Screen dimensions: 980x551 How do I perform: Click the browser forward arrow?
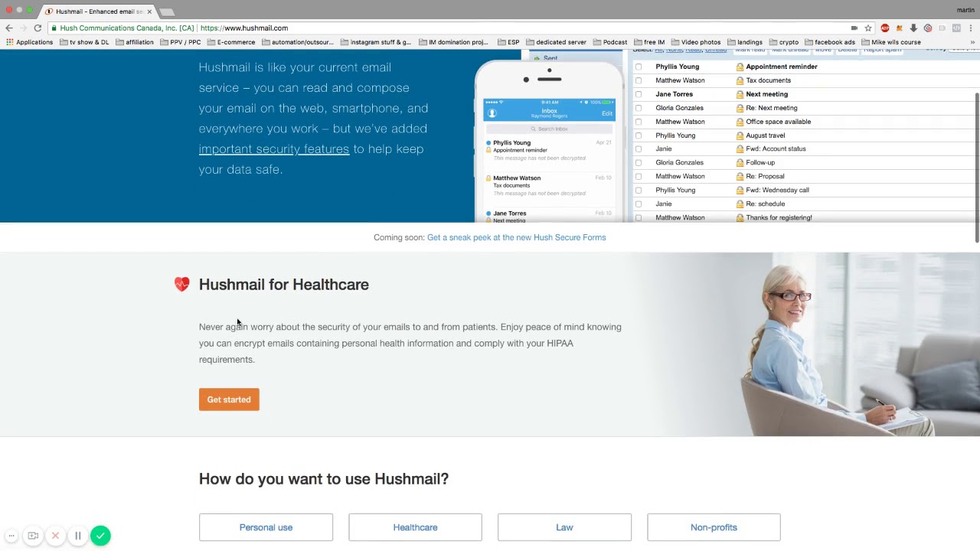(x=23, y=28)
